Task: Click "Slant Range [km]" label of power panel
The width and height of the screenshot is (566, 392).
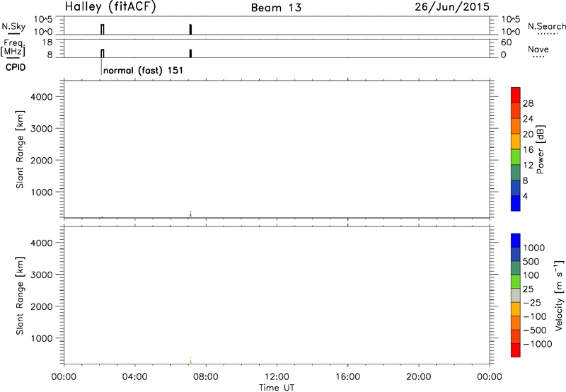Action: pos(20,149)
